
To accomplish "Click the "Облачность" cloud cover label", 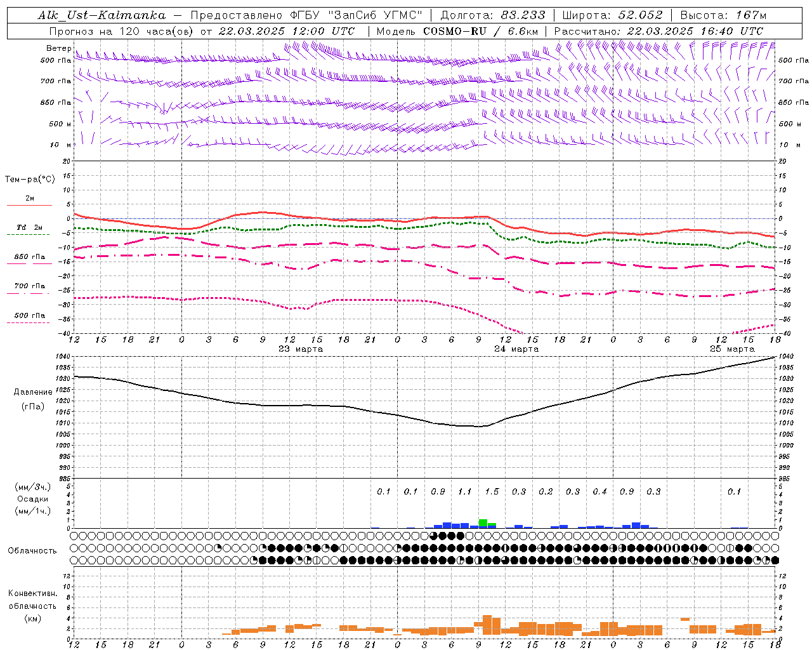I will 32,551.
